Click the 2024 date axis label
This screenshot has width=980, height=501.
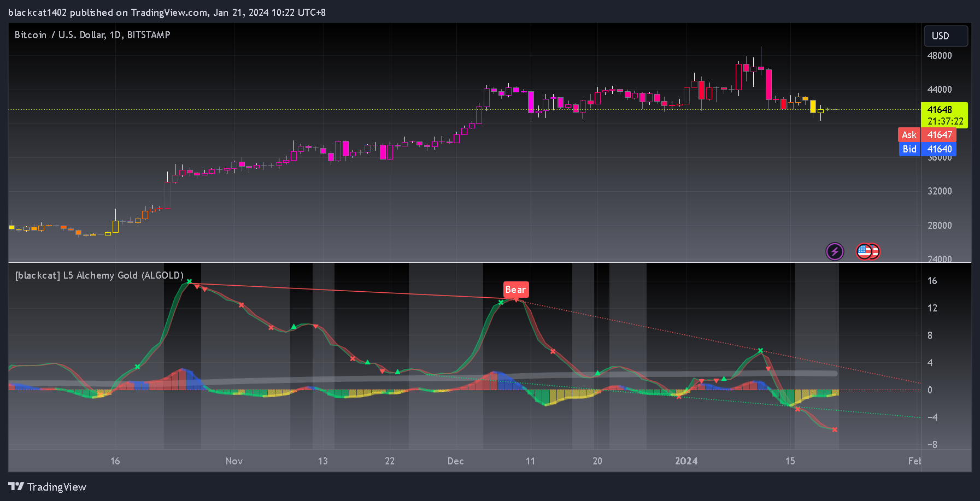[686, 461]
